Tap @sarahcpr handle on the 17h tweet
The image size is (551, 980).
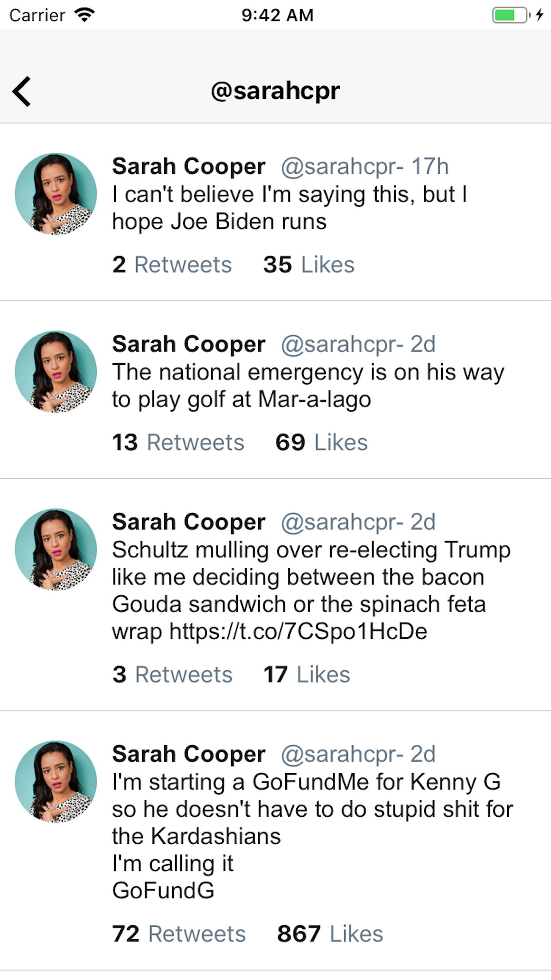(x=342, y=166)
